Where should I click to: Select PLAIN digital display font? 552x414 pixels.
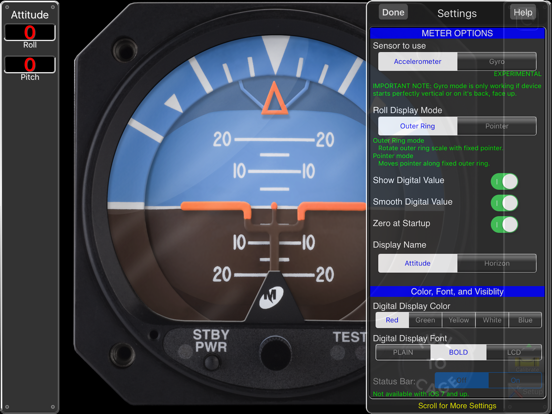pos(403,352)
